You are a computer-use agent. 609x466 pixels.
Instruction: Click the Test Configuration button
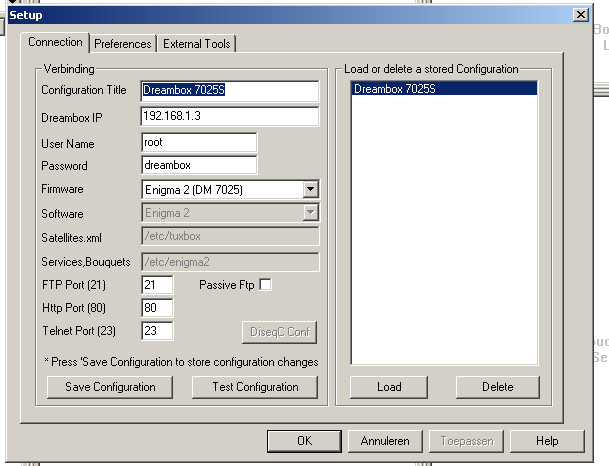click(255, 387)
